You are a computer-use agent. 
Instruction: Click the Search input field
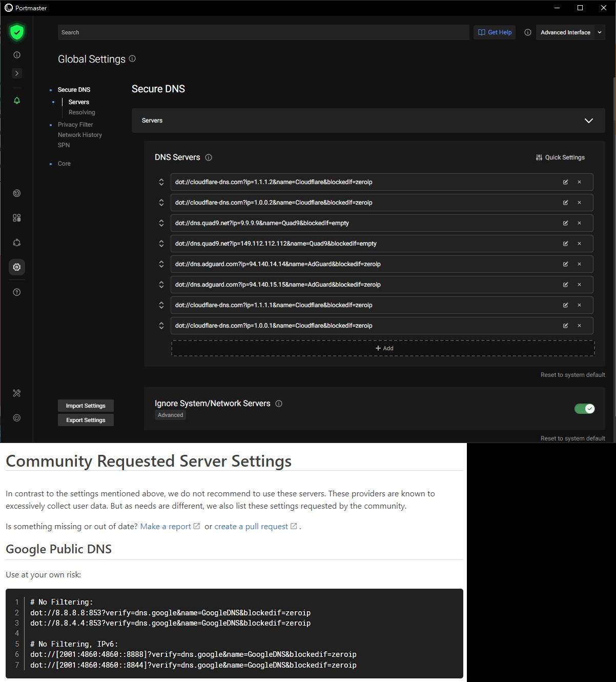tap(263, 32)
